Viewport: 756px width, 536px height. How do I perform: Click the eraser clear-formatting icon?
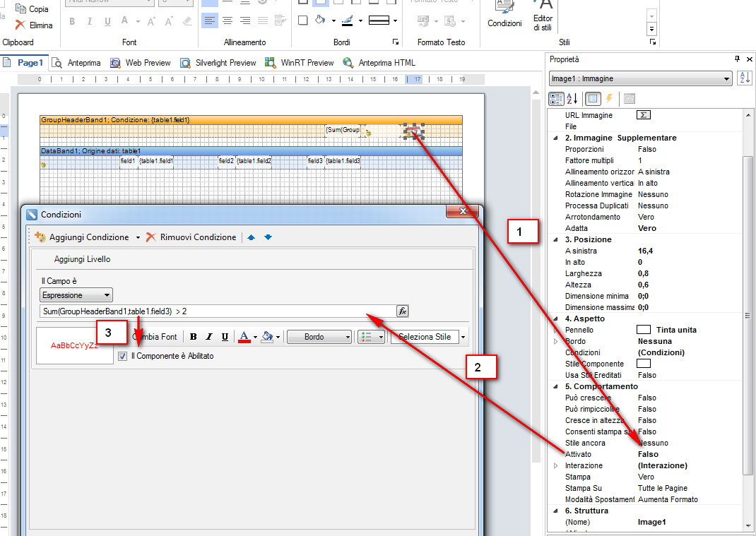(x=187, y=21)
